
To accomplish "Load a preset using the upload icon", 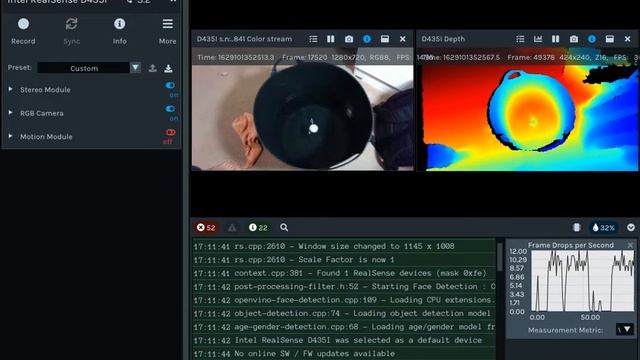I will [153, 68].
